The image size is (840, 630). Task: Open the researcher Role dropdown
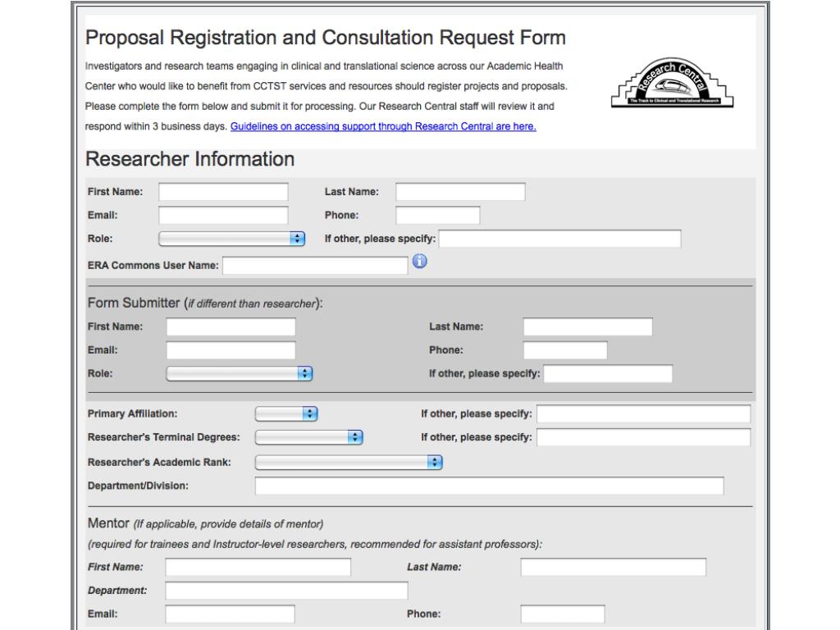(x=232, y=239)
